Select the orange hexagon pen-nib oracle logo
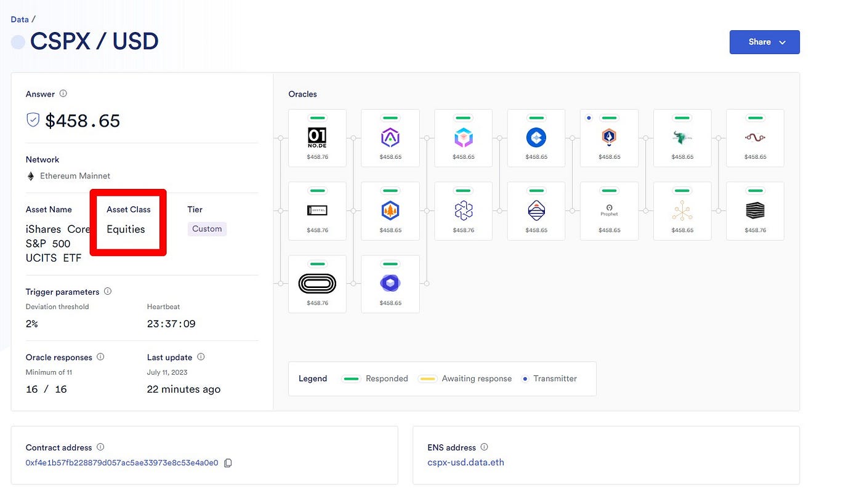Viewport: 862px width, 504px height. (x=610, y=138)
